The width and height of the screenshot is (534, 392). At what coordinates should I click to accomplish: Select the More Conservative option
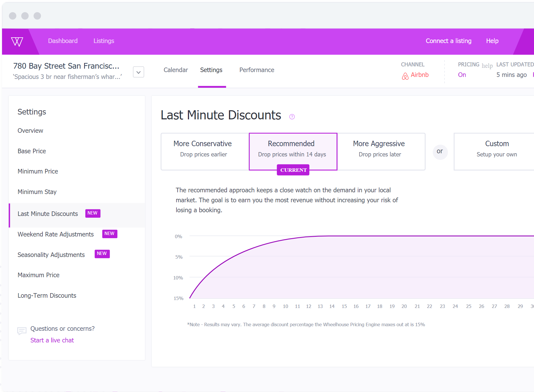[205, 152]
